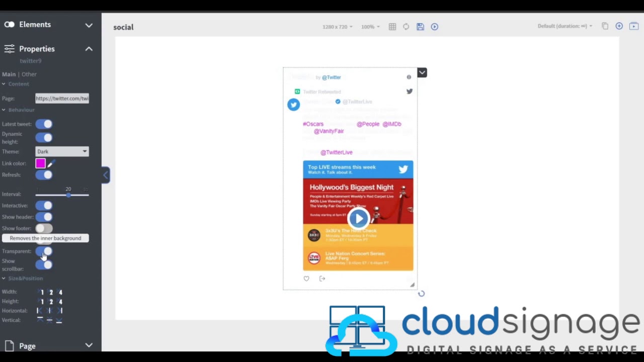Disable the Refresh switch
Viewport: 644px width, 362px height.
[44, 175]
